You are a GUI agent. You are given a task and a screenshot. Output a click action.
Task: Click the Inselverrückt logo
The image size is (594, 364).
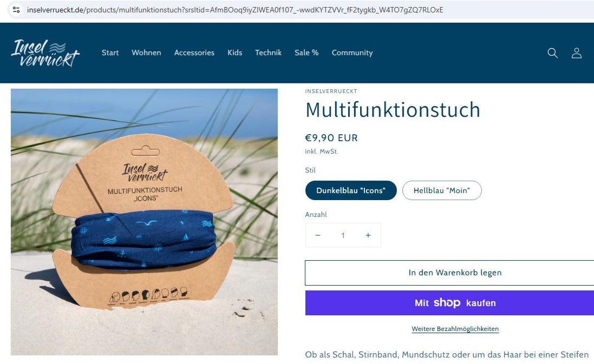(x=45, y=53)
